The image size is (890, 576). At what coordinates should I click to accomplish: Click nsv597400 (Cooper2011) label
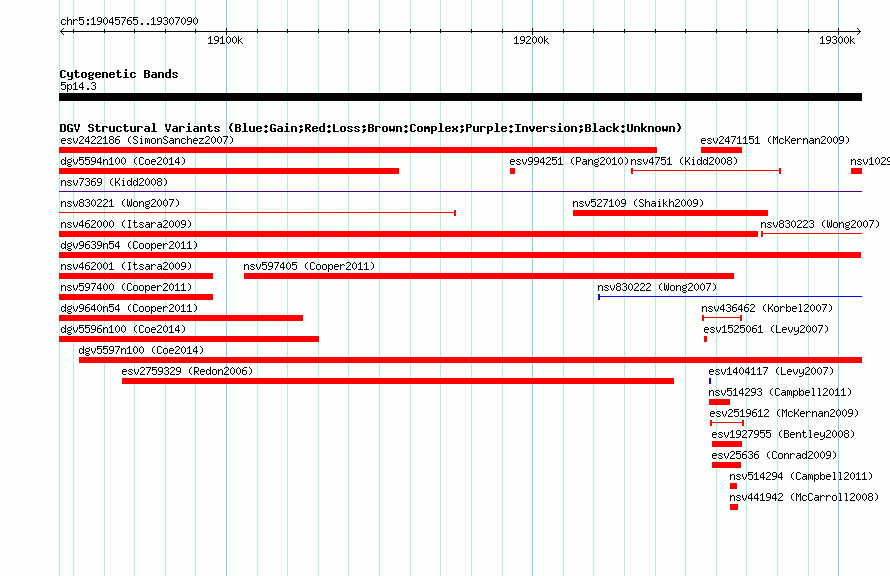click(x=126, y=287)
